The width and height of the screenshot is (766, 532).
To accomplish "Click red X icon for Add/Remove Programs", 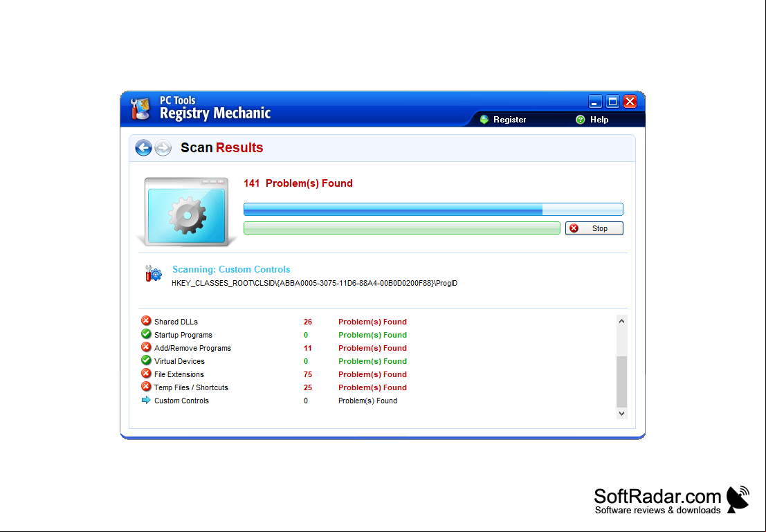I will coord(146,347).
